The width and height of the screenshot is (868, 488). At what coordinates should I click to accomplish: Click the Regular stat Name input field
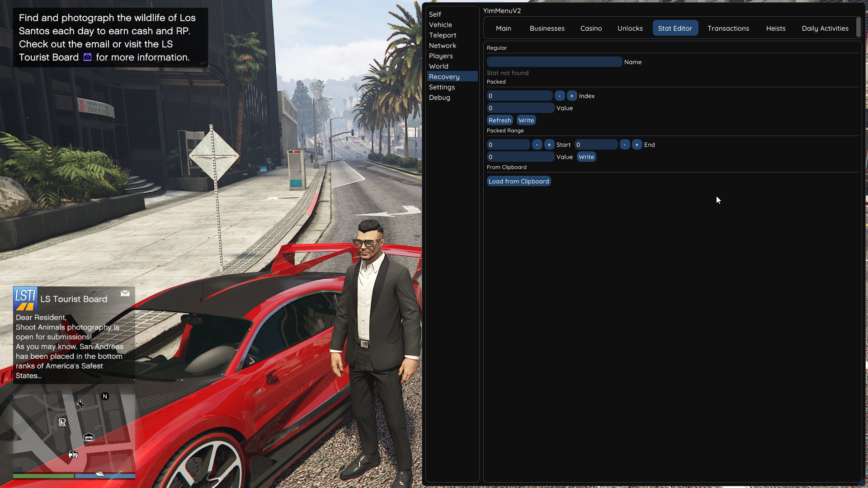(554, 62)
